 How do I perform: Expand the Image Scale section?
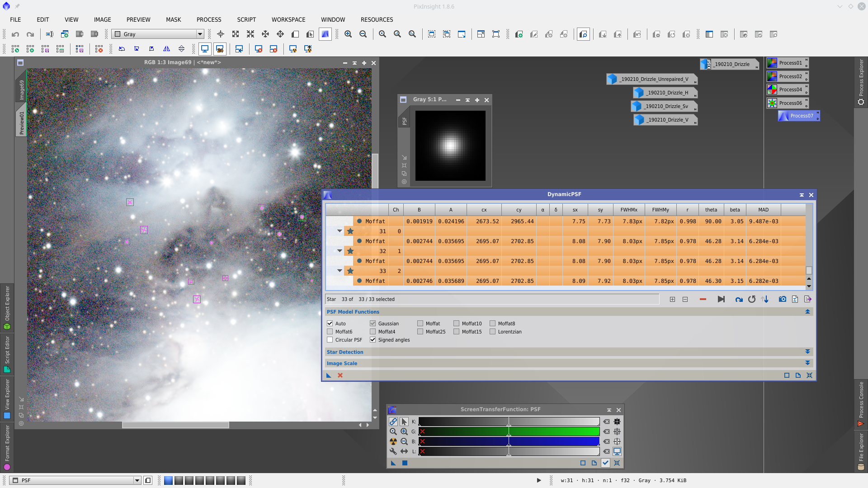[x=807, y=363]
